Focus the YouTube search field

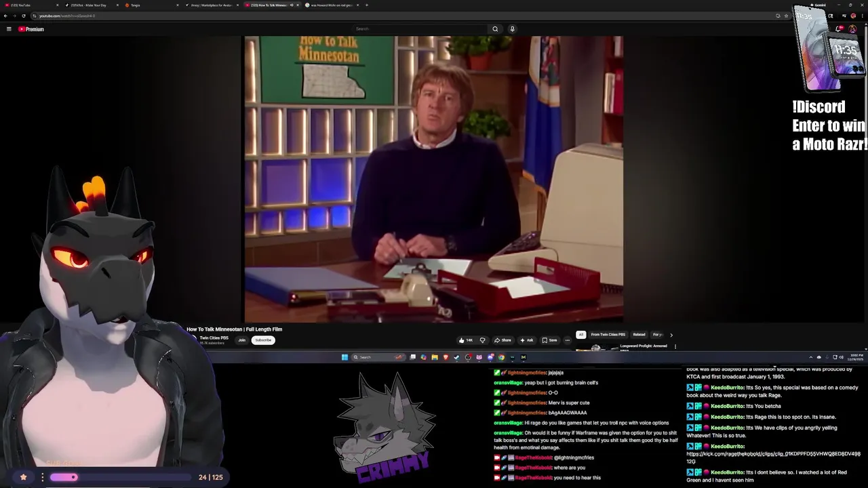pos(420,29)
